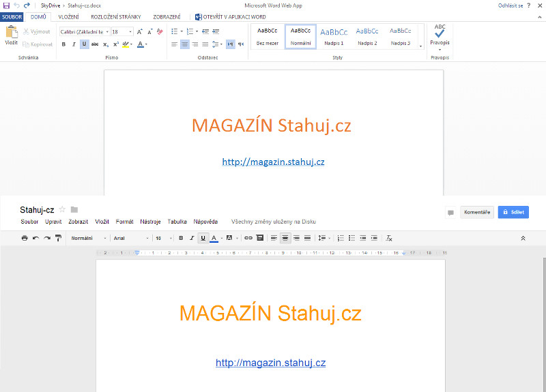Open Arial font dropdown in Google Docs
Screen dimensions: 546x392
click(x=131, y=238)
